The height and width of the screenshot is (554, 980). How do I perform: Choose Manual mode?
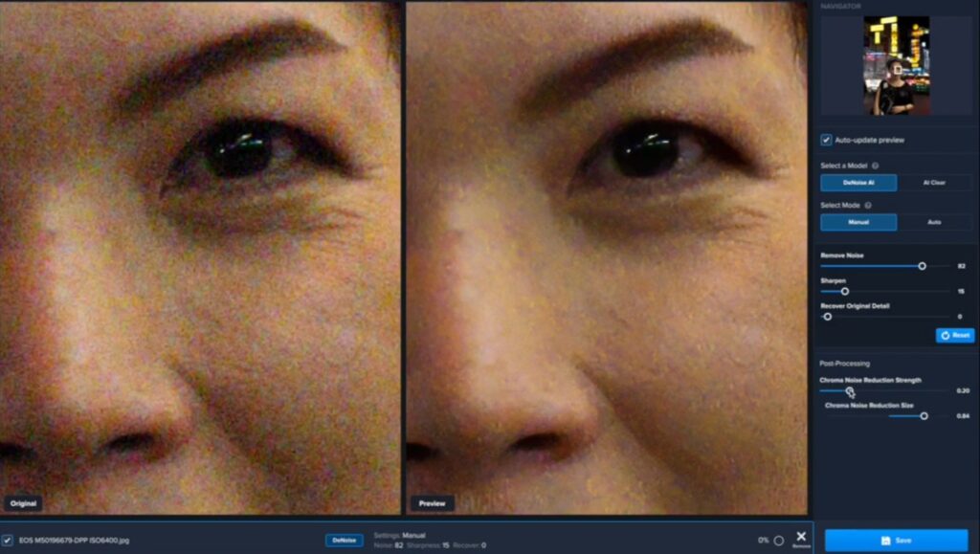coord(857,222)
